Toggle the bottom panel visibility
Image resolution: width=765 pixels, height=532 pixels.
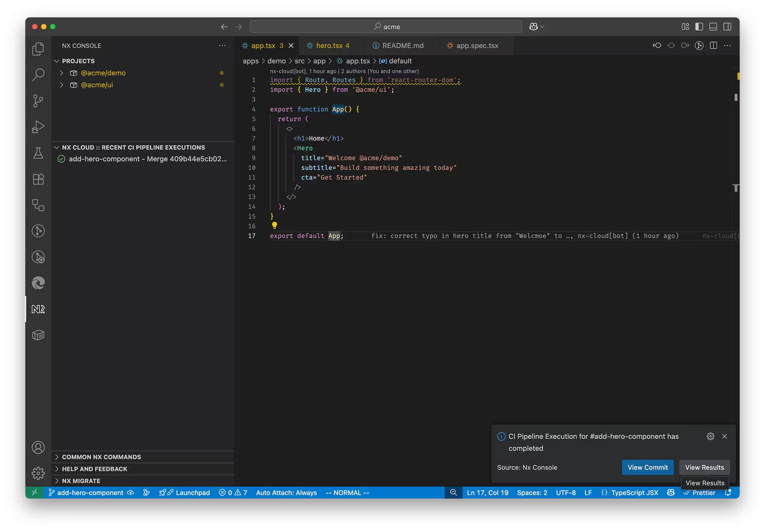[713, 27]
